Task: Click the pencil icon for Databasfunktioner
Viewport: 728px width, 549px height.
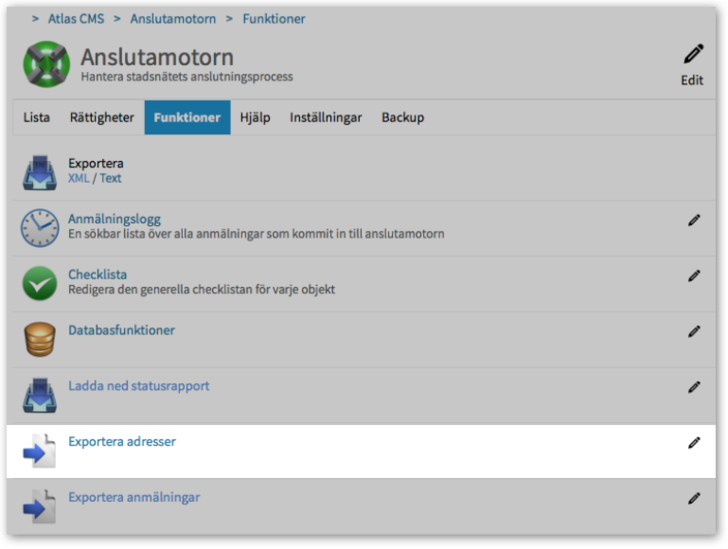Action: click(x=694, y=331)
